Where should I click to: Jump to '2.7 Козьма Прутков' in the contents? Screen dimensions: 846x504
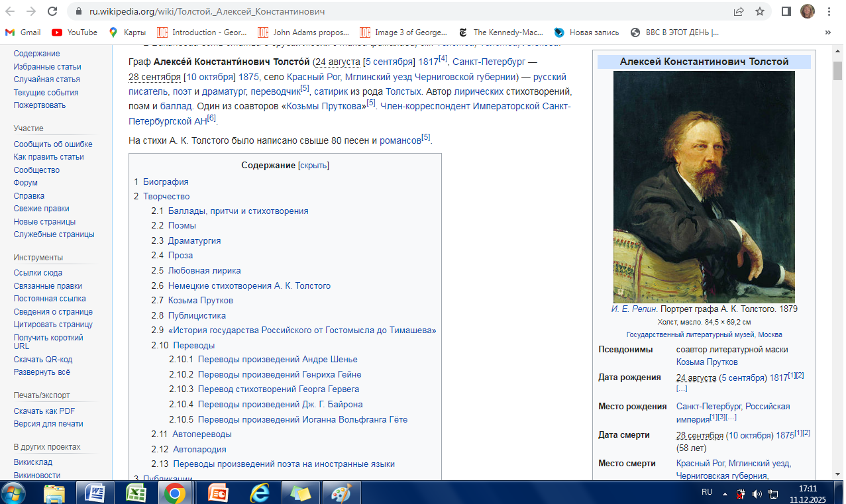coord(192,301)
